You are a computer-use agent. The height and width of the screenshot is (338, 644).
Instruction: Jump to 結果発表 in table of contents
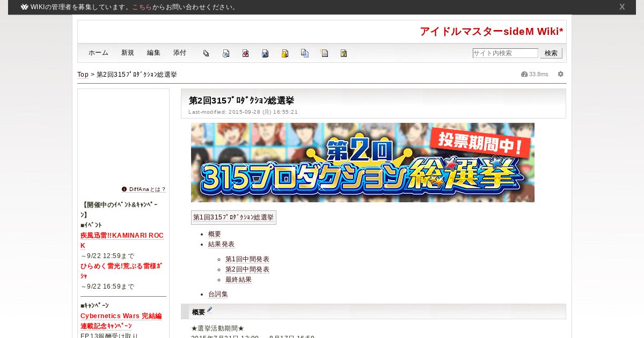(222, 245)
